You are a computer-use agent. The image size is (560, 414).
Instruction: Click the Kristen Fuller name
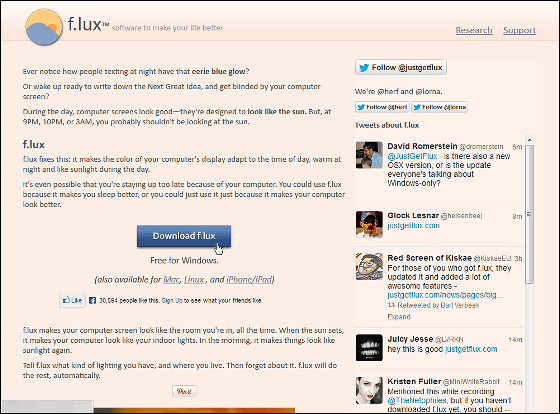(414, 381)
